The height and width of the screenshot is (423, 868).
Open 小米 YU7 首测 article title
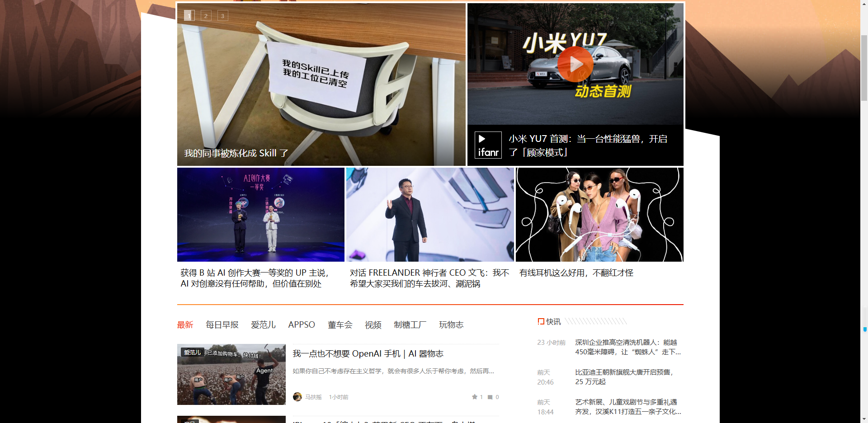(x=588, y=146)
